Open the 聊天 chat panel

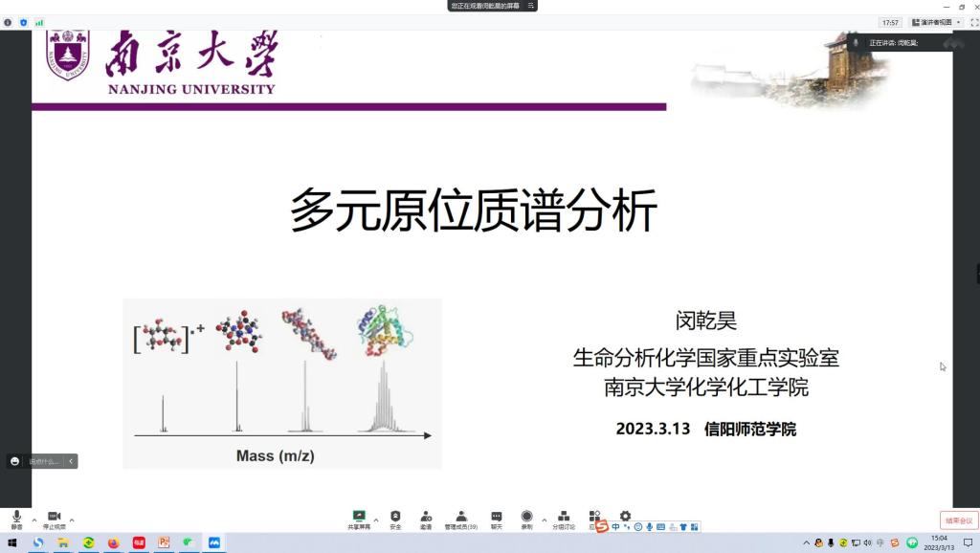[497, 518]
